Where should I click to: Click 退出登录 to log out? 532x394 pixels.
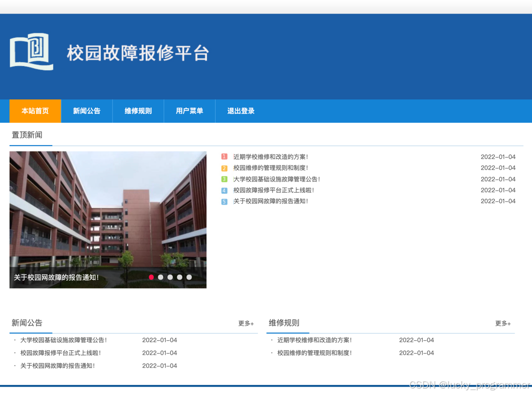click(x=240, y=111)
